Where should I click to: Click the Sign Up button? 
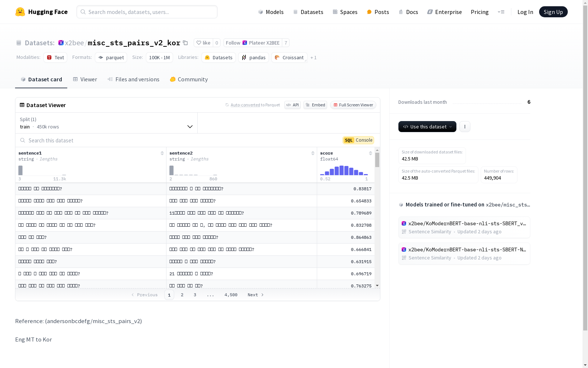point(553,12)
